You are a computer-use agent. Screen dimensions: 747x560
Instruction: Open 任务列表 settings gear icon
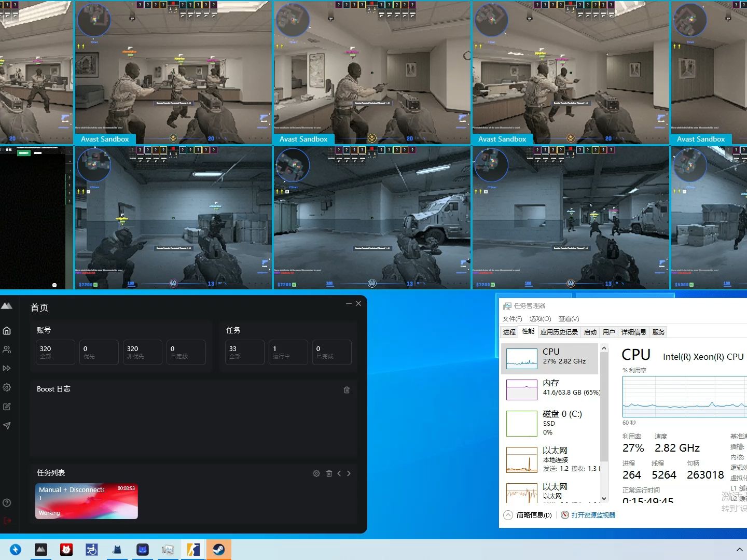pos(316,473)
